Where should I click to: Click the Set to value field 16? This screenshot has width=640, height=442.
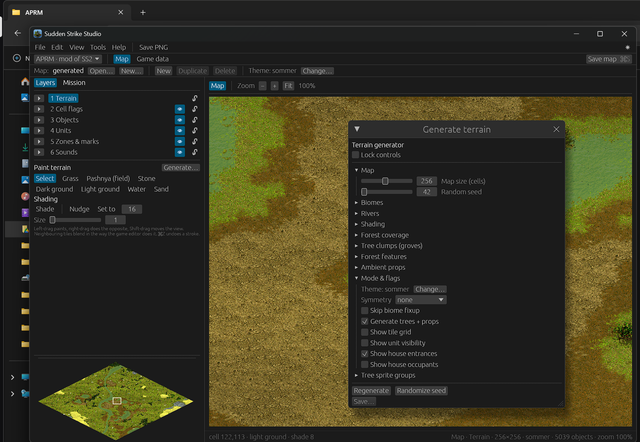132,209
